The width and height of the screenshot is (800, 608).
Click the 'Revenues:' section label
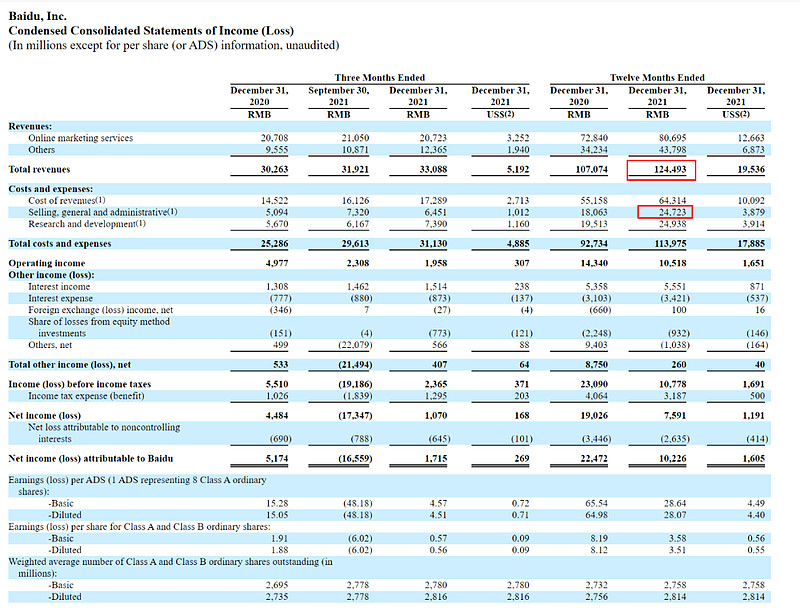[x=30, y=126]
